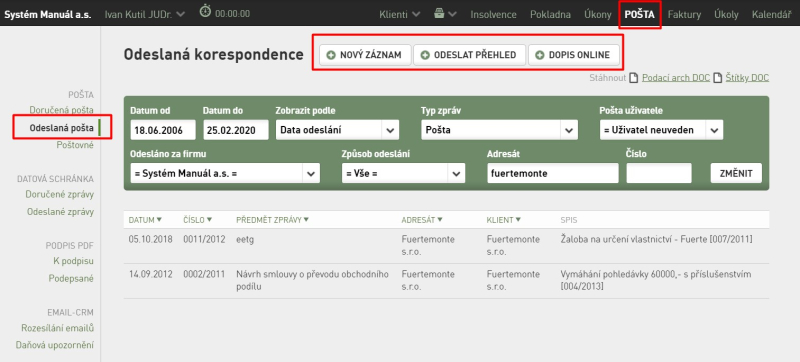Viewport: 800px width, 362px height.
Task: Open Podepsané under Podpis PDF
Action: coord(71,278)
